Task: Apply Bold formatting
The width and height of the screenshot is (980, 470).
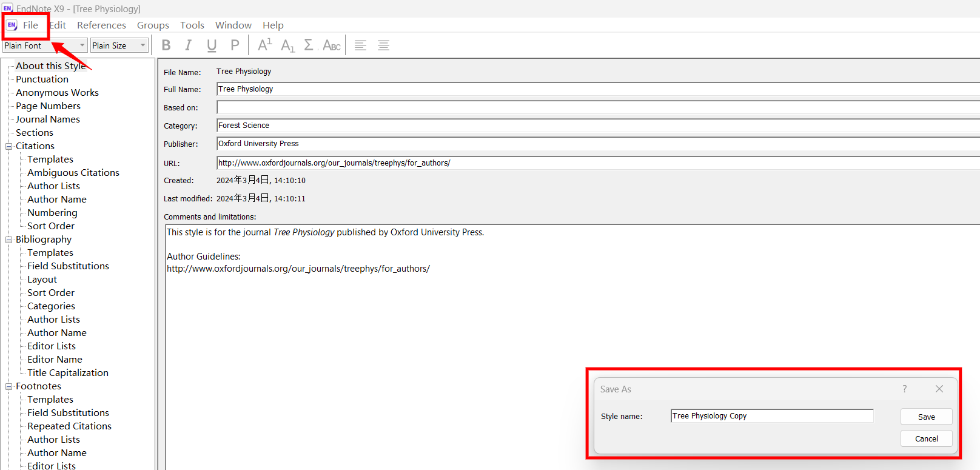Action: 166,45
